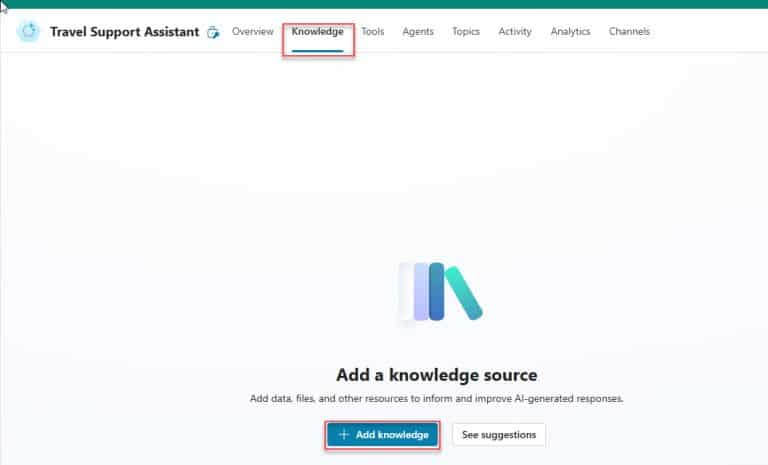Screen dimensions: 768x465
Task: Open the Analytics tab
Action: click(570, 32)
